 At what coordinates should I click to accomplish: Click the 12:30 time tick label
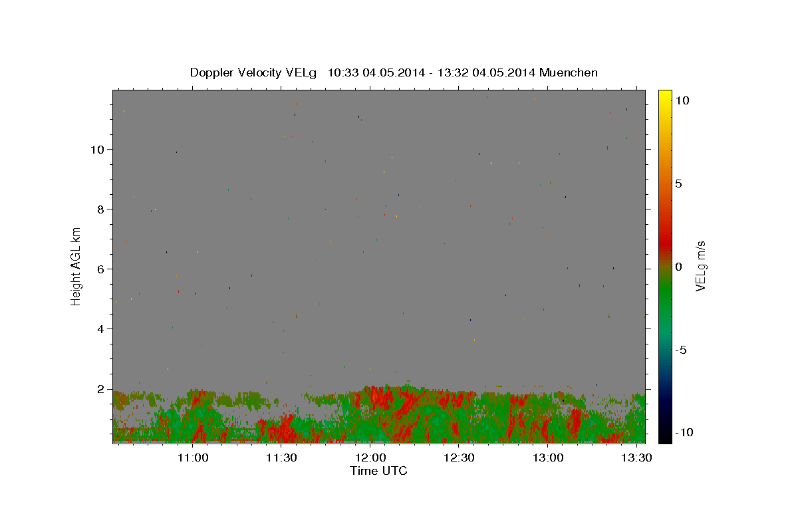coord(459,458)
